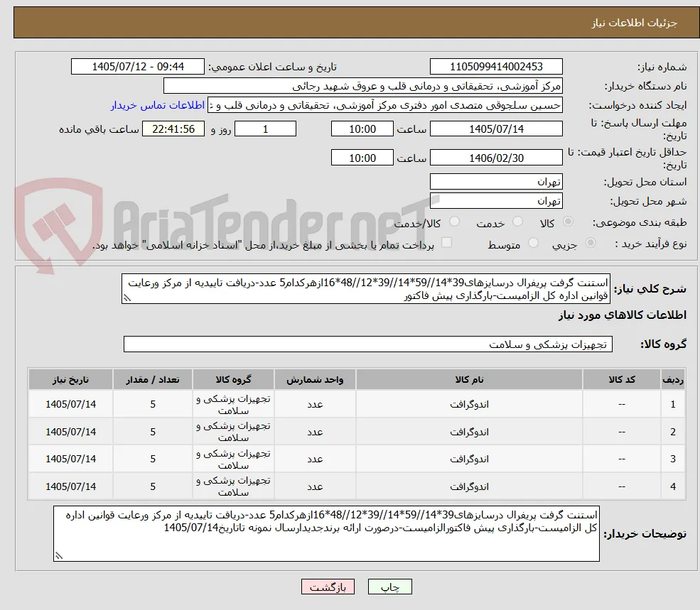
Task: Click اندوگرافت in row 2
Action: [469, 432]
